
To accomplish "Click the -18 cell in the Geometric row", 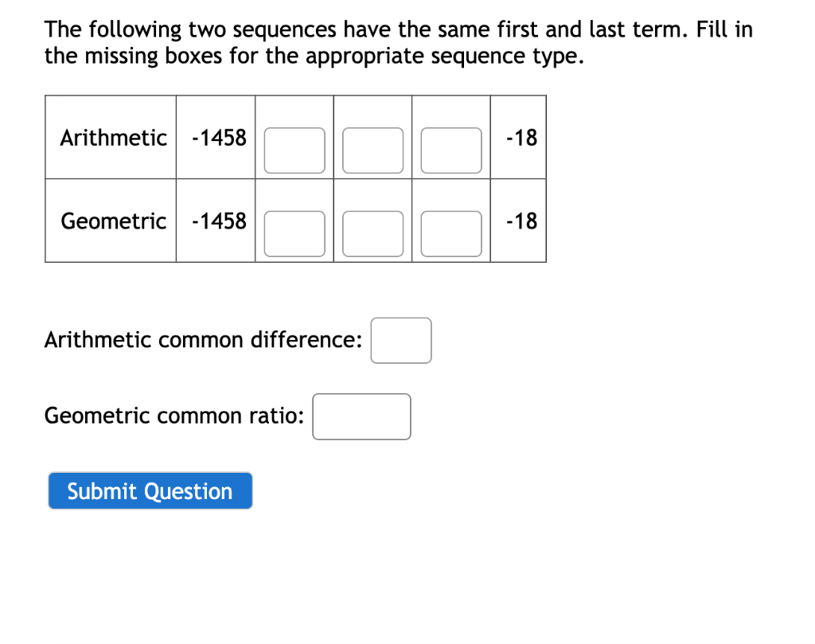I will [x=517, y=221].
